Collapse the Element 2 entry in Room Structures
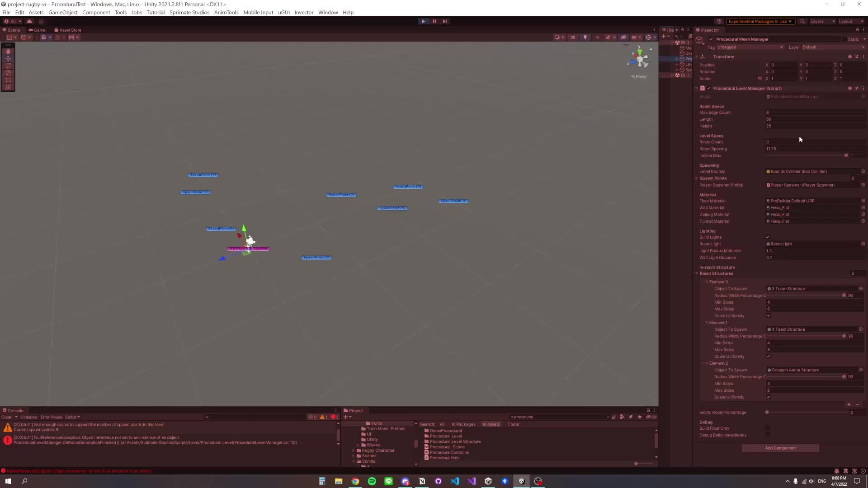Screen dimensions: 868x488 (707, 363)
